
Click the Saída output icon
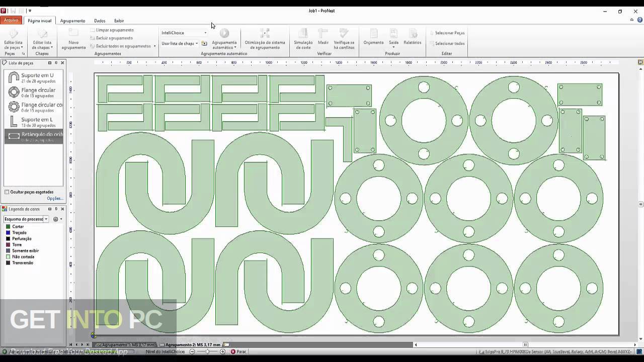(393, 34)
